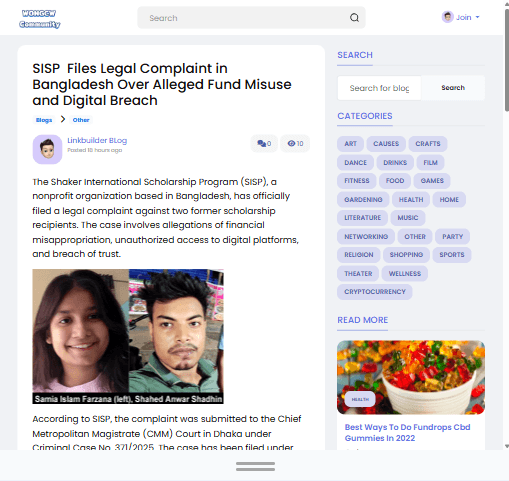Select the OTHER category tag

click(x=415, y=237)
